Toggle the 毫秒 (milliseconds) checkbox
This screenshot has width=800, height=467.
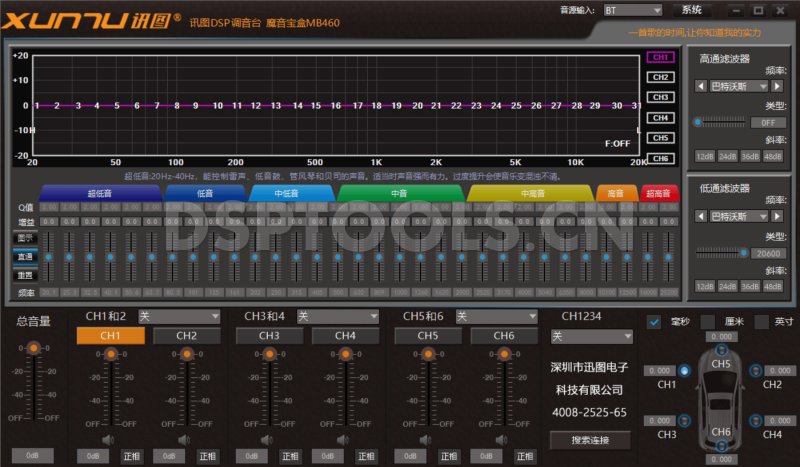pyautogui.click(x=654, y=322)
